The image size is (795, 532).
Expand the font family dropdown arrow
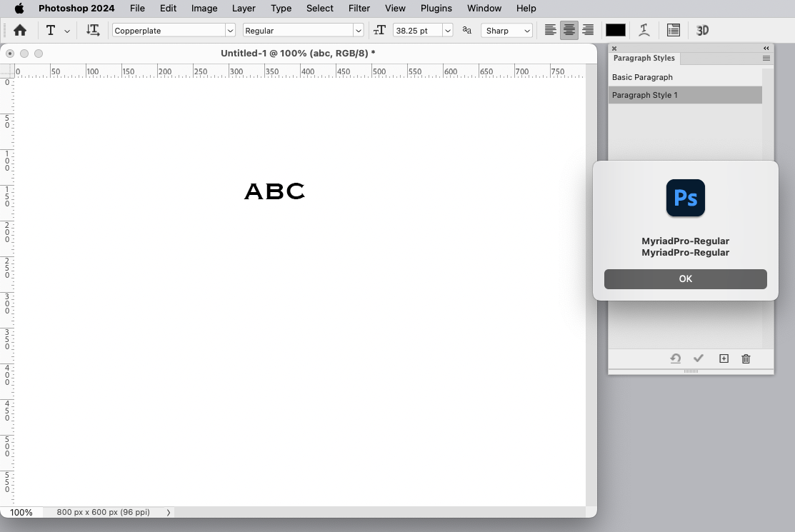(x=230, y=31)
